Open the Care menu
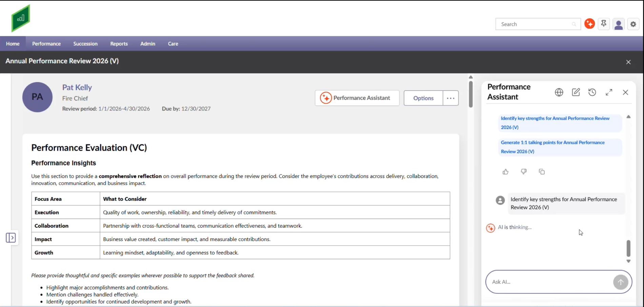Viewport: 644px width, 307px height. pyautogui.click(x=173, y=44)
